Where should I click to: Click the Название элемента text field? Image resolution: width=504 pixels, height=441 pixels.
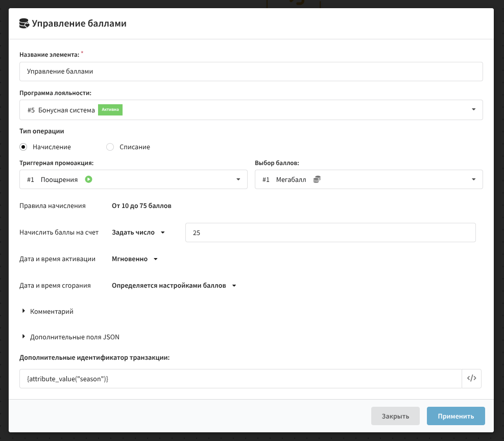[251, 72]
